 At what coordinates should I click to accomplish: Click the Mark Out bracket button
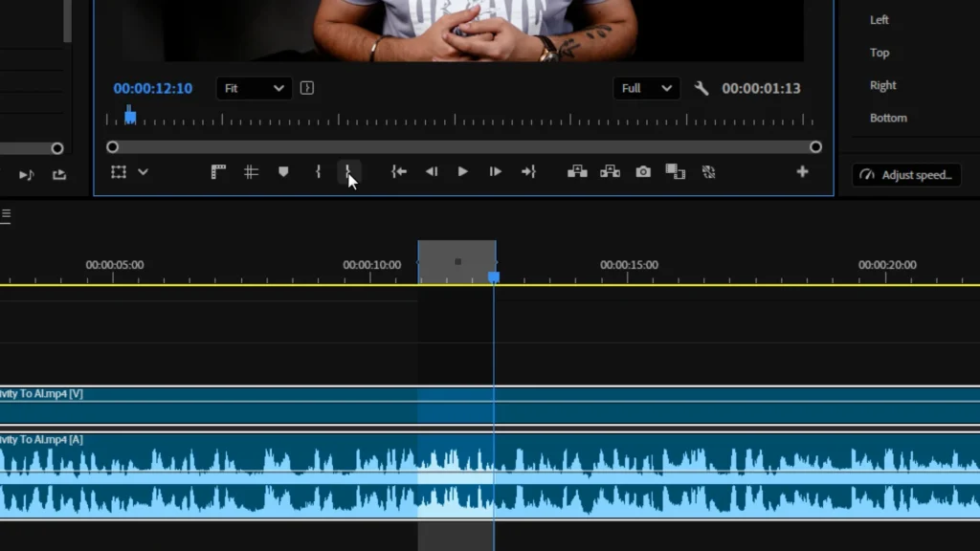348,172
